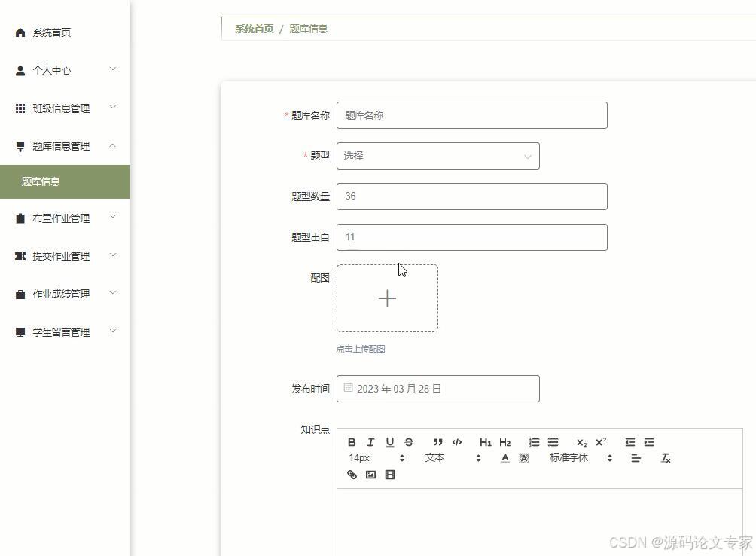Screen dimensions: 756x556
Task: Click the strikethrough icon in the toolbar
Action: coord(409,442)
